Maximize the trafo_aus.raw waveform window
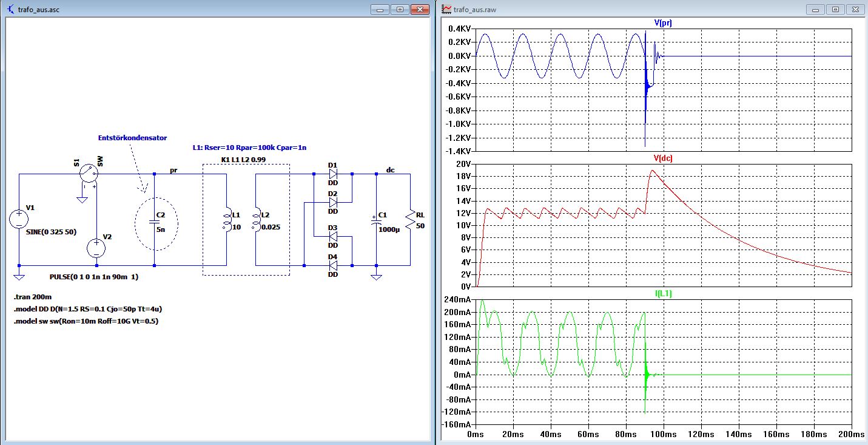The width and height of the screenshot is (868, 445). click(x=835, y=9)
